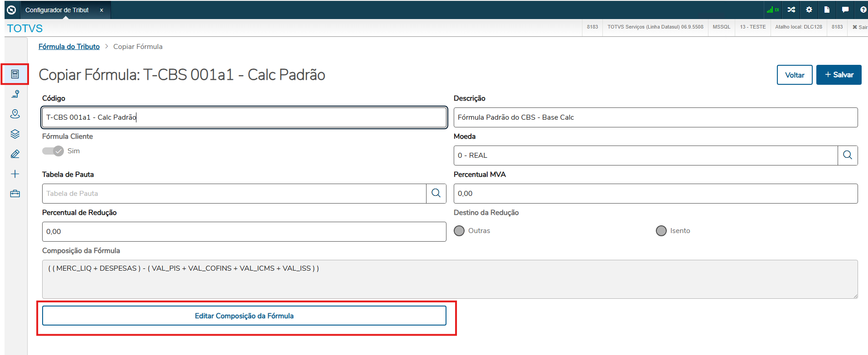The width and height of the screenshot is (868, 355).
Task: Click the MSSQL status entry
Action: [x=722, y=27]
